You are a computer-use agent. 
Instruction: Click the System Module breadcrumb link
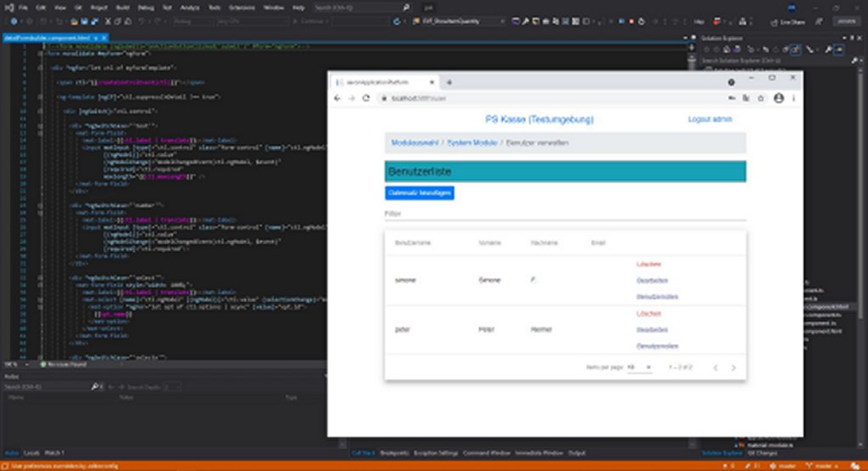(472, 143)
